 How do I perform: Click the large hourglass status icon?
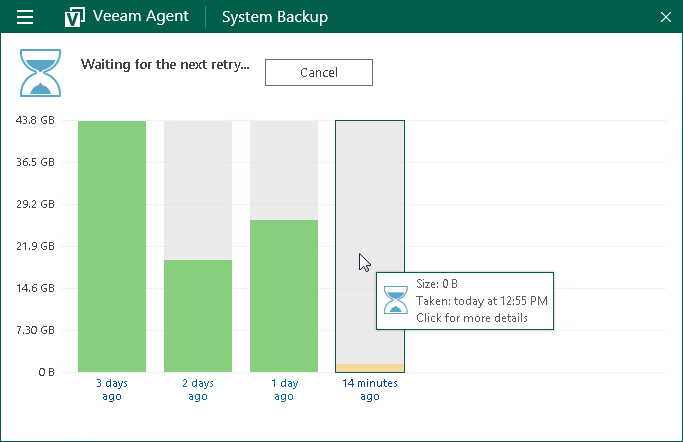click(x=42, y=71)
